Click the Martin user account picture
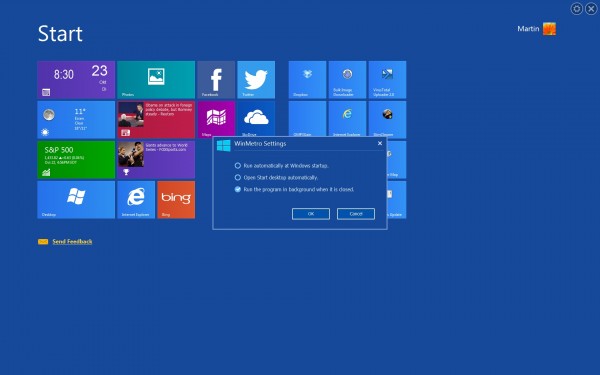Image resolution: width=600 pixels, height=375 pixels. [549, 29]
